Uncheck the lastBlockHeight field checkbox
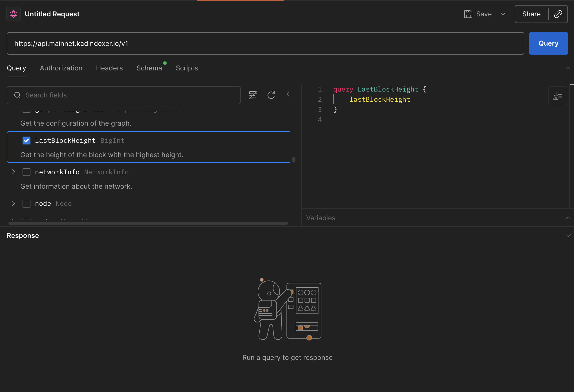This screenshot has height=392, width=574. tap(27, 141)
